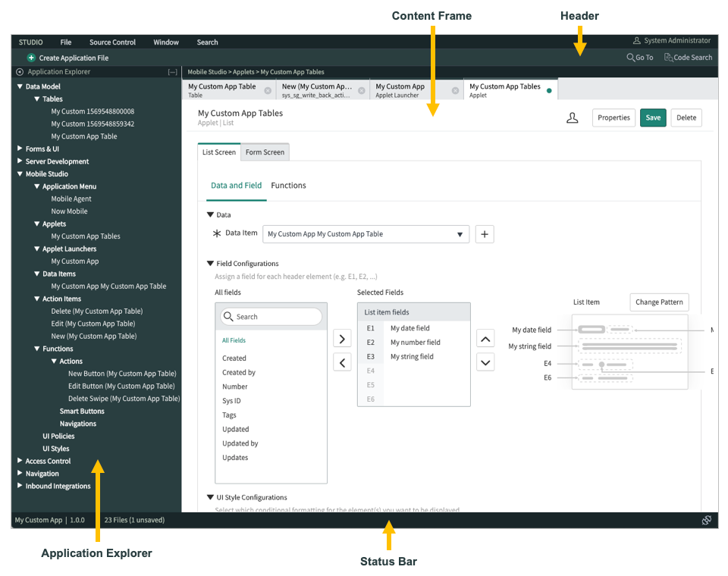
Task: Switch to the Form Screen tab
Action: tap(265, 152)
